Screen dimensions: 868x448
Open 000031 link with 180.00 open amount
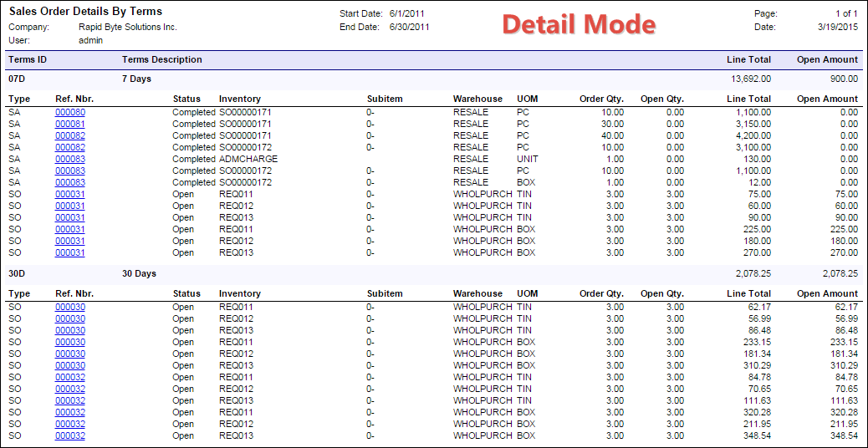point(70,241)
